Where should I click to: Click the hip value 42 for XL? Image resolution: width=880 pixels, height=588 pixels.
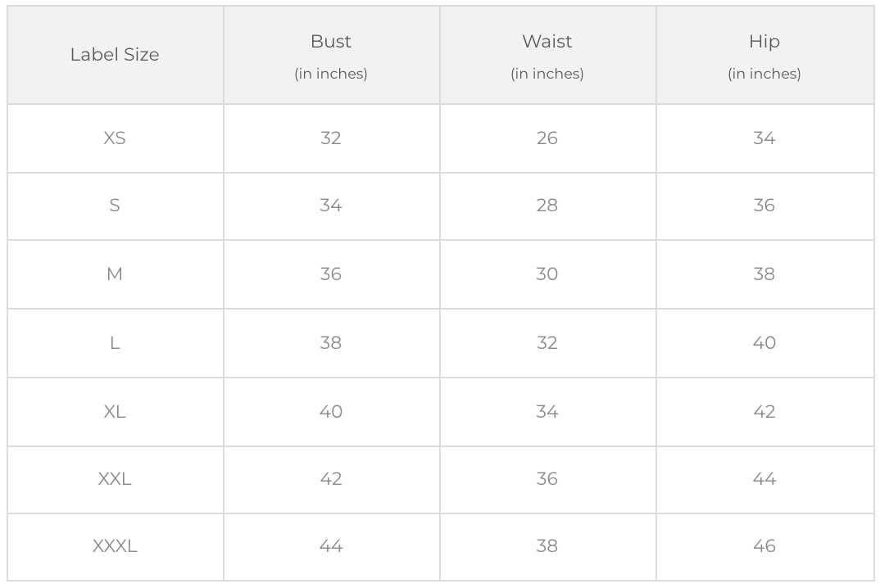click(x=764, y=412)
